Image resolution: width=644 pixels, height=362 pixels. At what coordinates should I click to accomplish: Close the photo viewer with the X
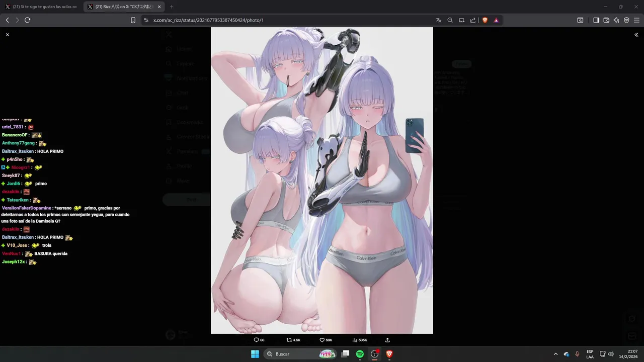pos(8,35)
